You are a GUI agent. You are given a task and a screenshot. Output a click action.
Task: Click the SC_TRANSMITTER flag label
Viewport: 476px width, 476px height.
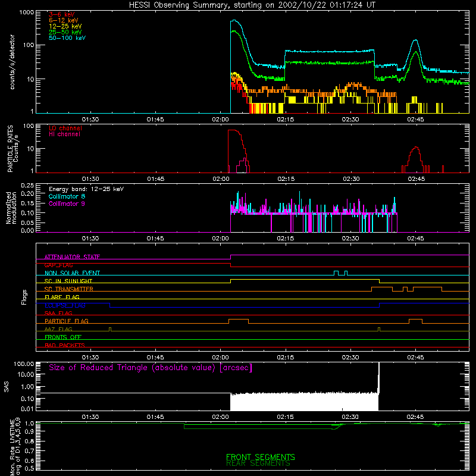click(69, 289)
